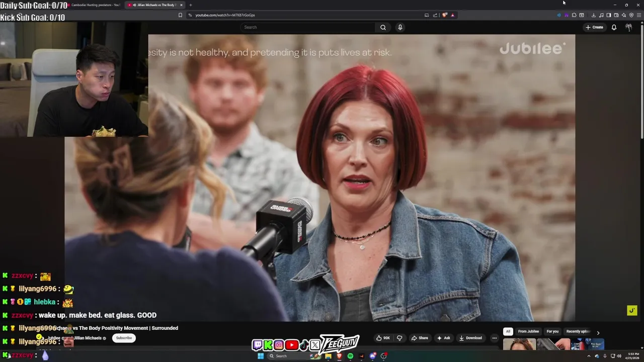Open the browser extensions puzzle icon
This screenshot has height=362, width=644.
click(x=574, y=15)
